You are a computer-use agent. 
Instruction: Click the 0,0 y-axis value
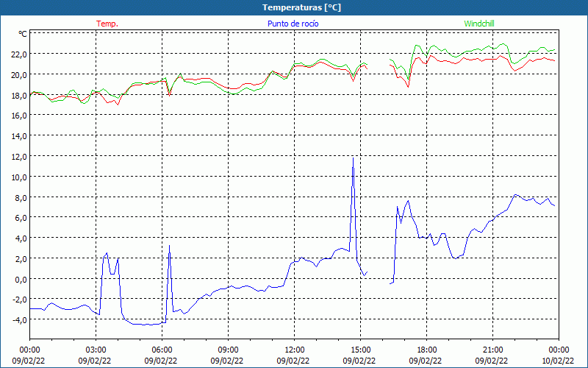click(x=21, y=280)
